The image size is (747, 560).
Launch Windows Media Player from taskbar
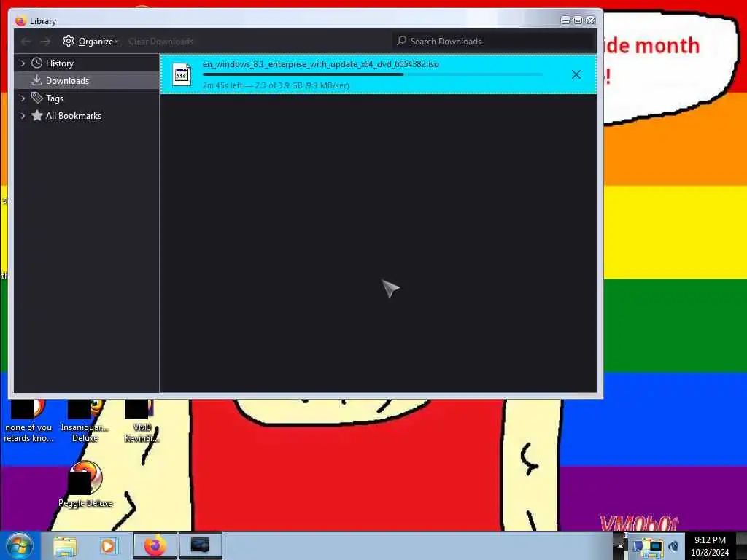coord(109,545)
